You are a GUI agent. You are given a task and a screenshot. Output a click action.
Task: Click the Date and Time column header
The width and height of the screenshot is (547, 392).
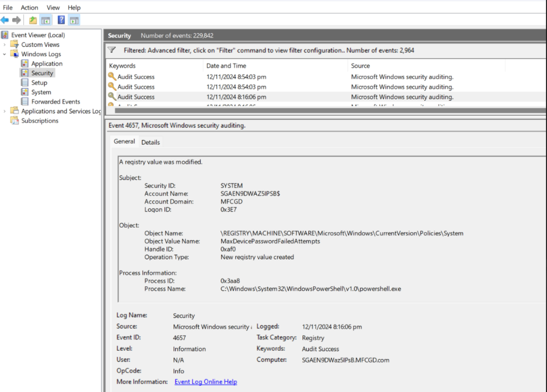point(226,66)
